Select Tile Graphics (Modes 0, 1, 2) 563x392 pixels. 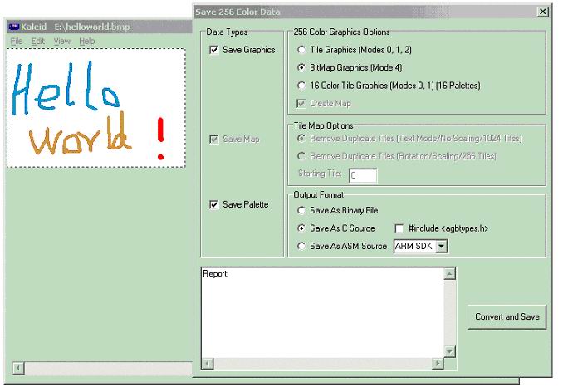coord(301,50)
